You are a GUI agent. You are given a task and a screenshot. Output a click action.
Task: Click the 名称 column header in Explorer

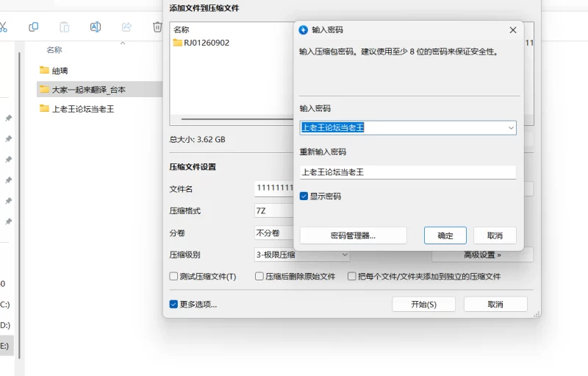click(54, 50)
